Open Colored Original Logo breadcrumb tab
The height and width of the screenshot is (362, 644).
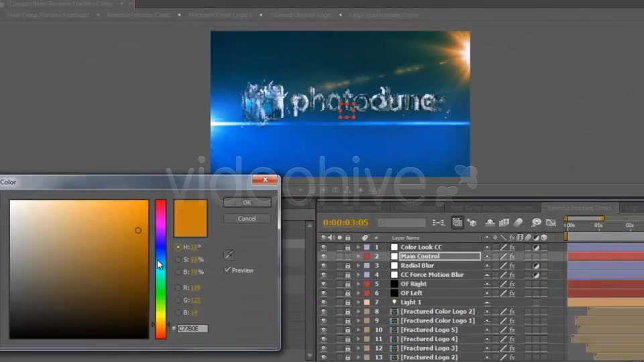click(301, 15)
